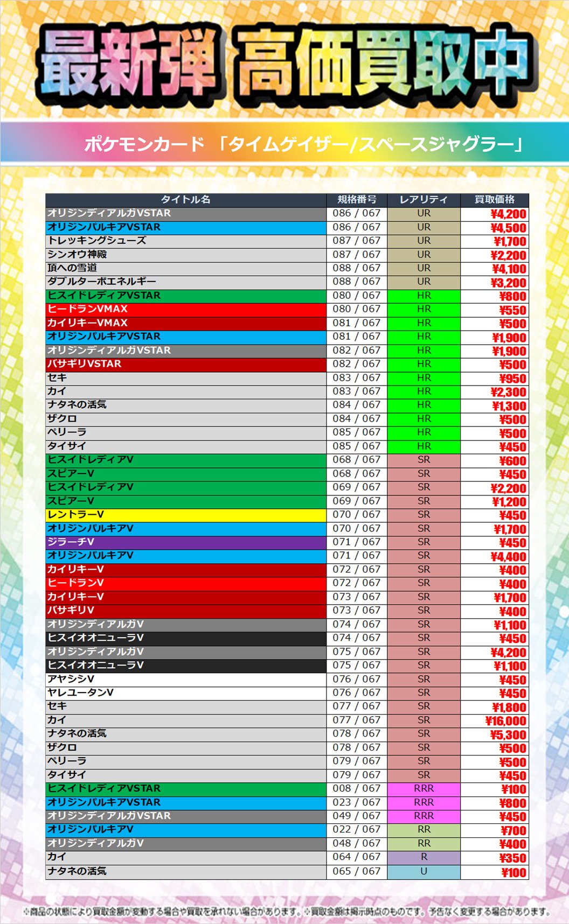Click HR rarity in the ヒードランVMAX row
The image size is (569, 924).
(424, 309)
